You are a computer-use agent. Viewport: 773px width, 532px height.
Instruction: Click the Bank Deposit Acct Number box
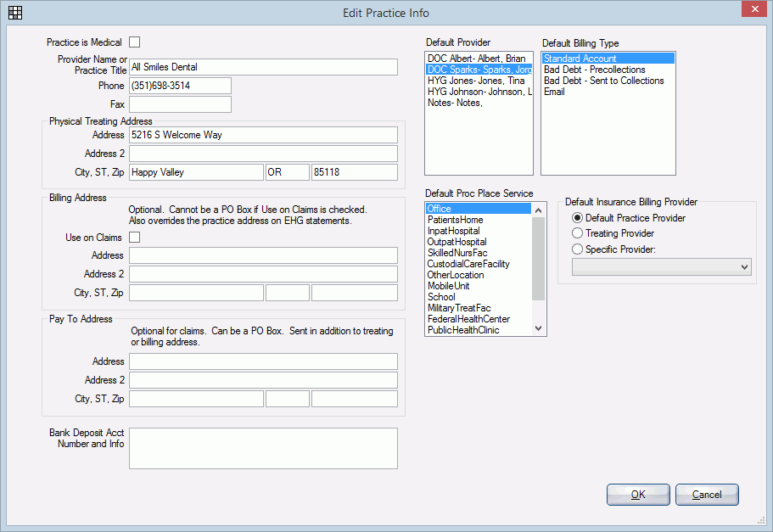263,448
